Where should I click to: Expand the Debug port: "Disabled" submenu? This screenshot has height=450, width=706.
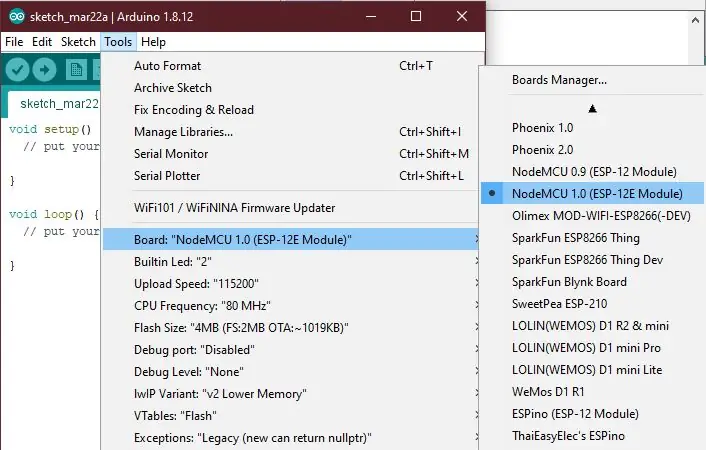point(291,350)
